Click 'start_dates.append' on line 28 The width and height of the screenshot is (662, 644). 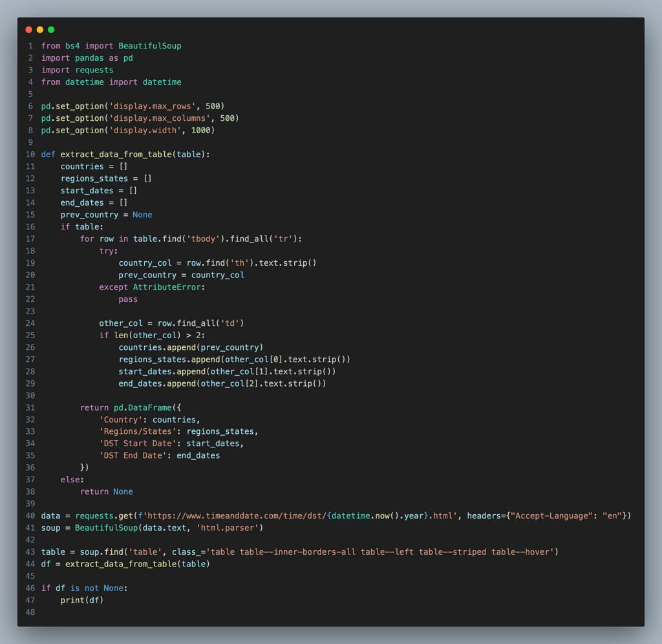162,372
